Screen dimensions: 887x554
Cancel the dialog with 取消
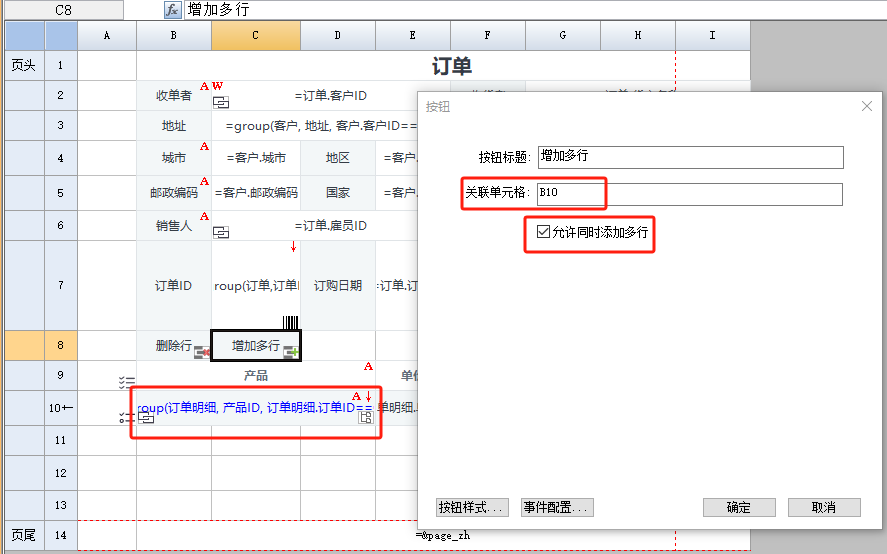point(824,507)
